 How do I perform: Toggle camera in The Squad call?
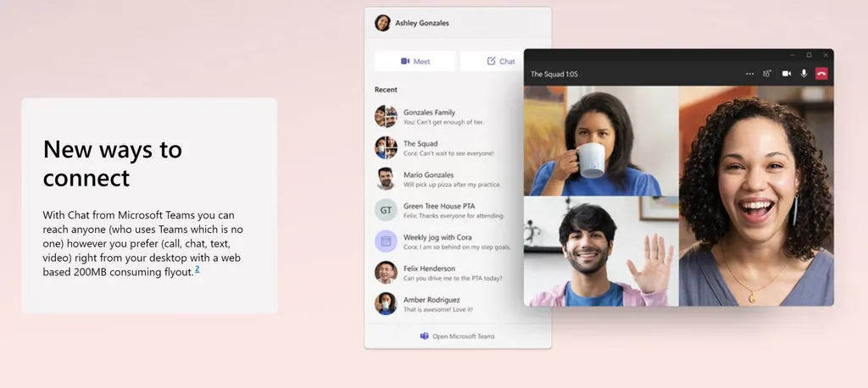point(786,74)
